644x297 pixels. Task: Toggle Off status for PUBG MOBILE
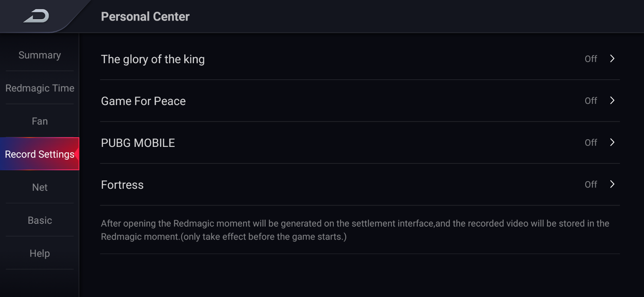tap(591, 142)
